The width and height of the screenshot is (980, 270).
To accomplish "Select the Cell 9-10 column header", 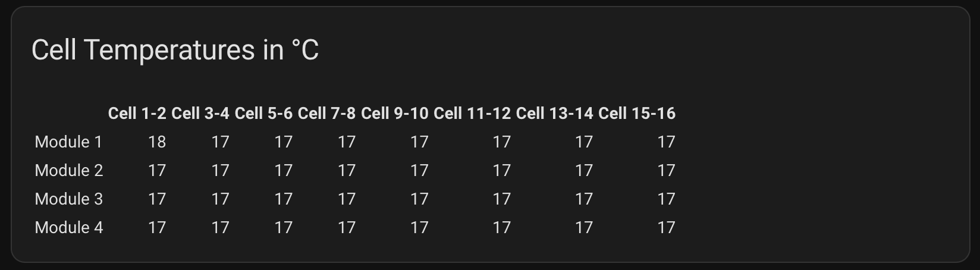I will pyautogui.click(x=394, y=113).
